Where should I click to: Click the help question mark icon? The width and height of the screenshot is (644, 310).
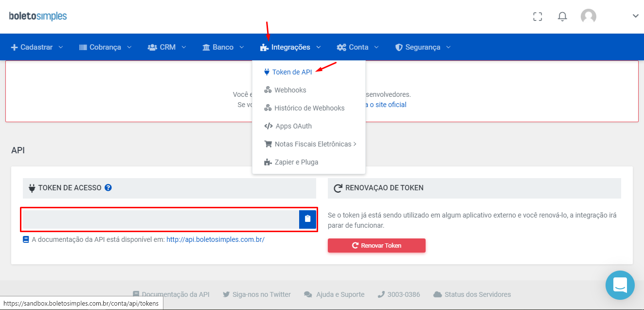[x=108, y=187]
